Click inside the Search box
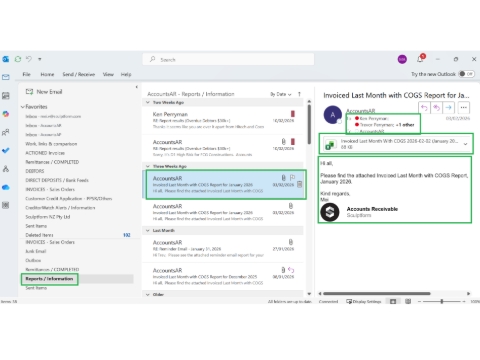480x360 pixels. point(228,59)
